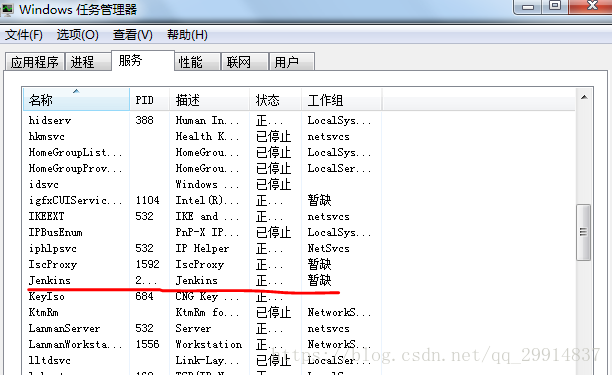Viewport: 612px width, 375px height.
Task: Click the Human In... description cell
Action: click(x=207, y=120)
